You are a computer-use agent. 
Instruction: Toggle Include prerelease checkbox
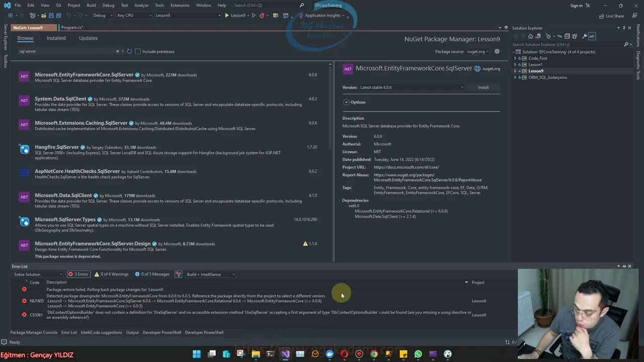click(138, 51)
